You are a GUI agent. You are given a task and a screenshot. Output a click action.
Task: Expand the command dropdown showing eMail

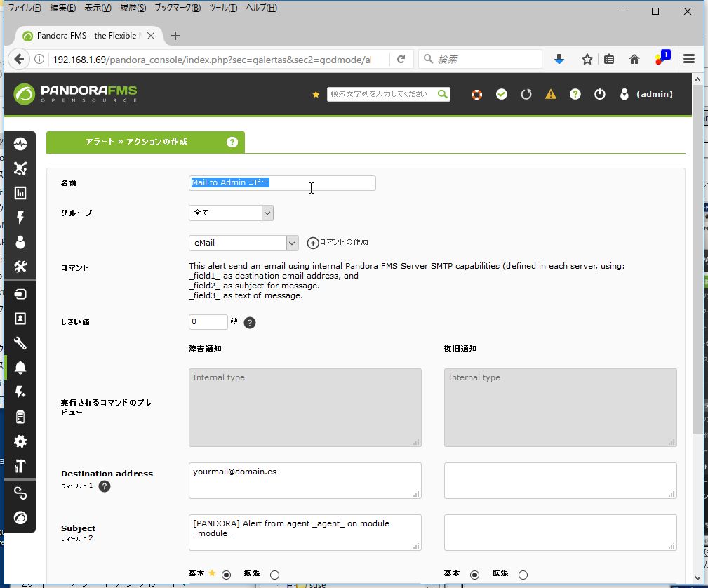click(x=243, y=243)
